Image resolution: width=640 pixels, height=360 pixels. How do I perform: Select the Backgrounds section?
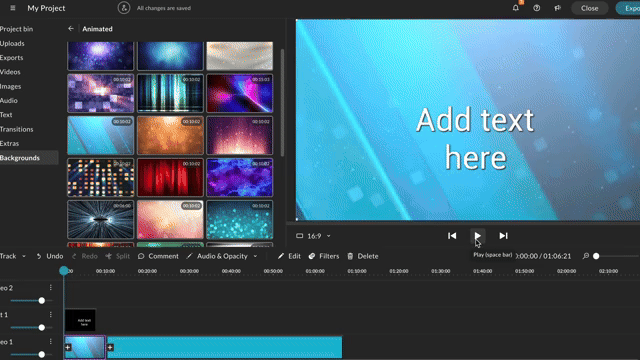point(29,158)
